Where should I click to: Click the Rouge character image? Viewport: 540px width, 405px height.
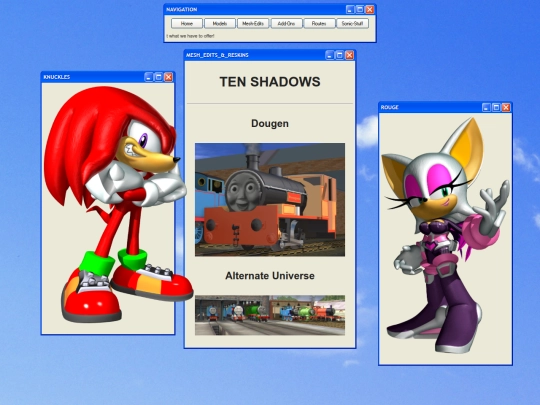pos(445,236)
